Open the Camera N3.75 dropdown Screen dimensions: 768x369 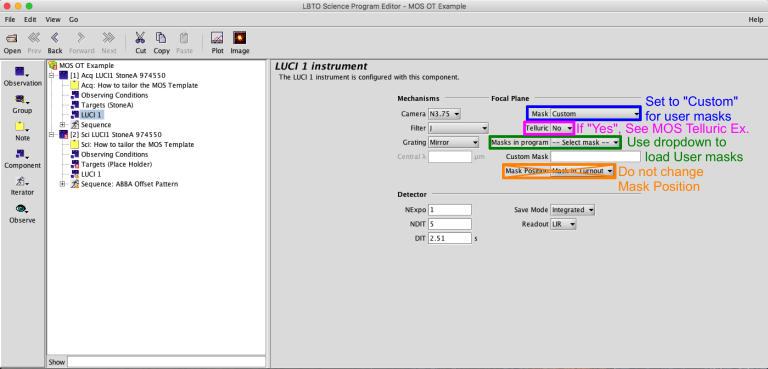[444, 114]
